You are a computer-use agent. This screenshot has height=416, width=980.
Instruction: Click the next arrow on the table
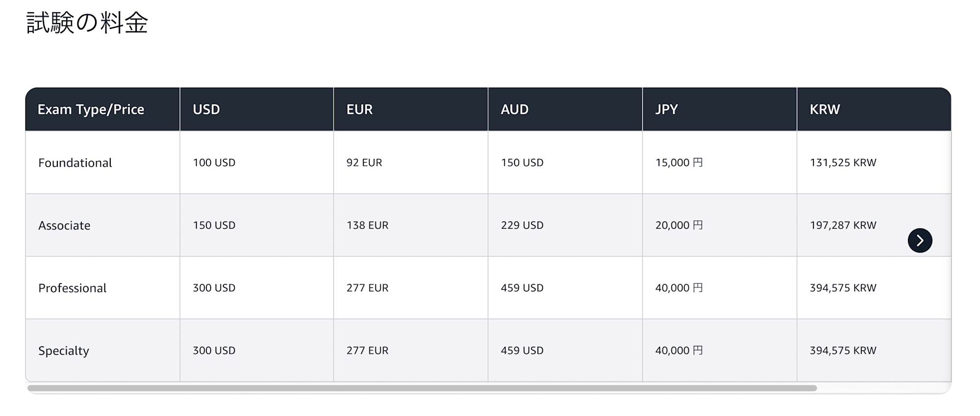click(920, 240)
